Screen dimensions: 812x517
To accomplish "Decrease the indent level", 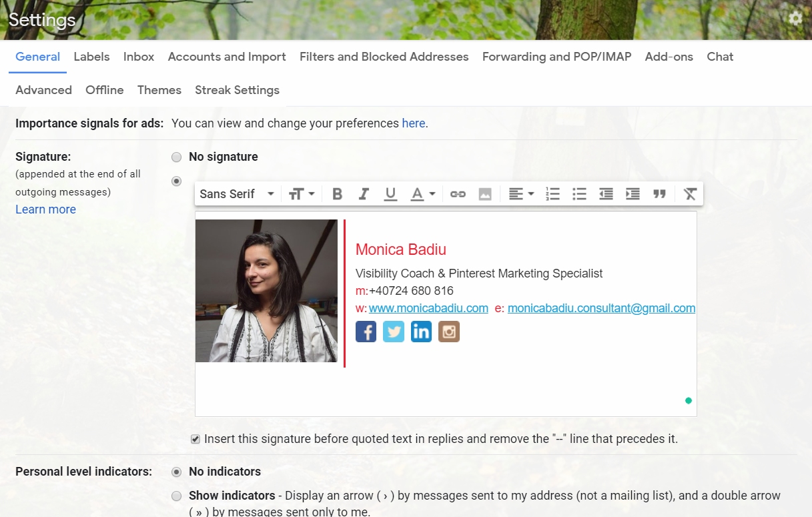I will [606, 194].
